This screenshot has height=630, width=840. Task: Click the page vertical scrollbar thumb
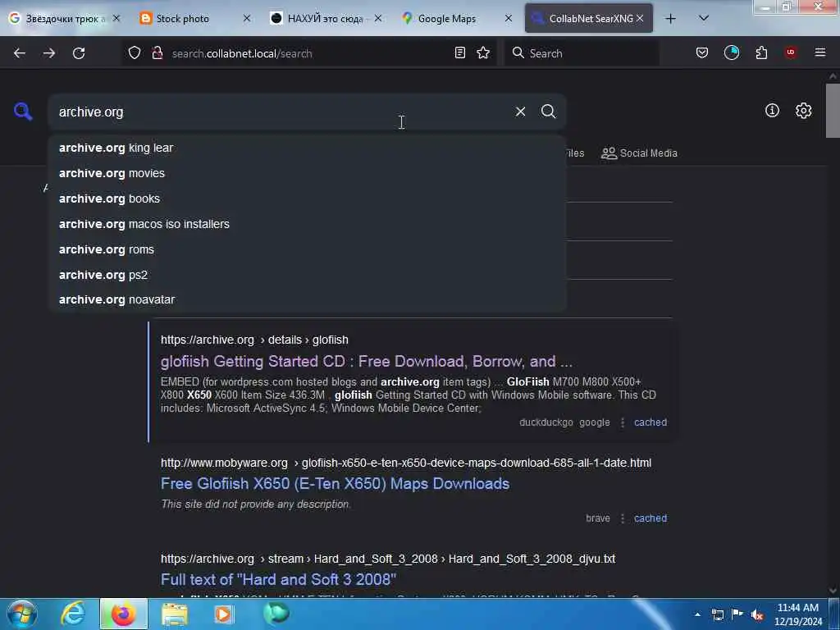833,111
